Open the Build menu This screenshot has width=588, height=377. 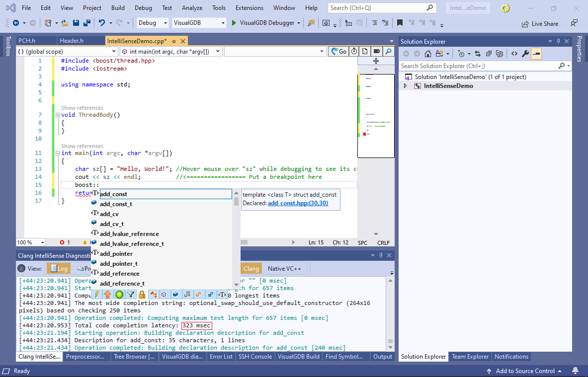pyautogui.click(x=118, y=8)
